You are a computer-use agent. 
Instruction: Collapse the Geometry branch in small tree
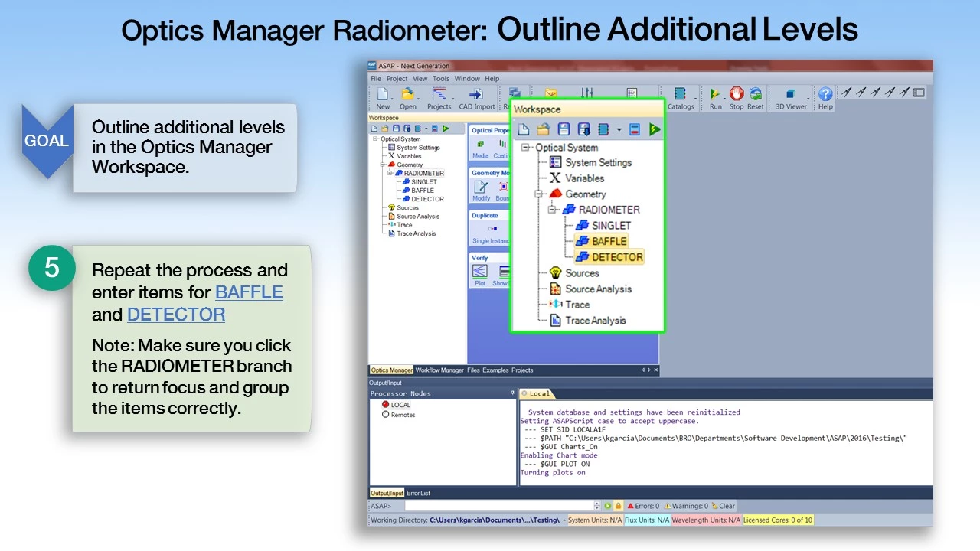[x=383, y=165]
